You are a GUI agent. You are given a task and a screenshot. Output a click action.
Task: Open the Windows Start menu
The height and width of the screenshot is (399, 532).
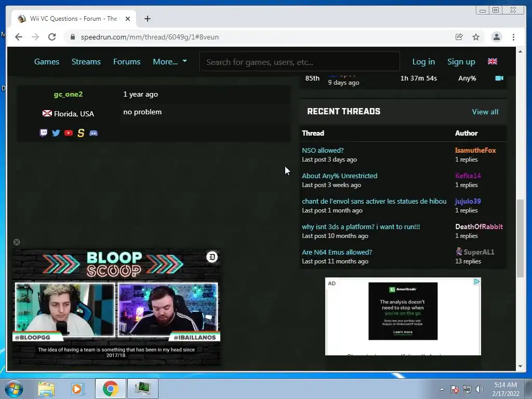[x=14, y=389]
